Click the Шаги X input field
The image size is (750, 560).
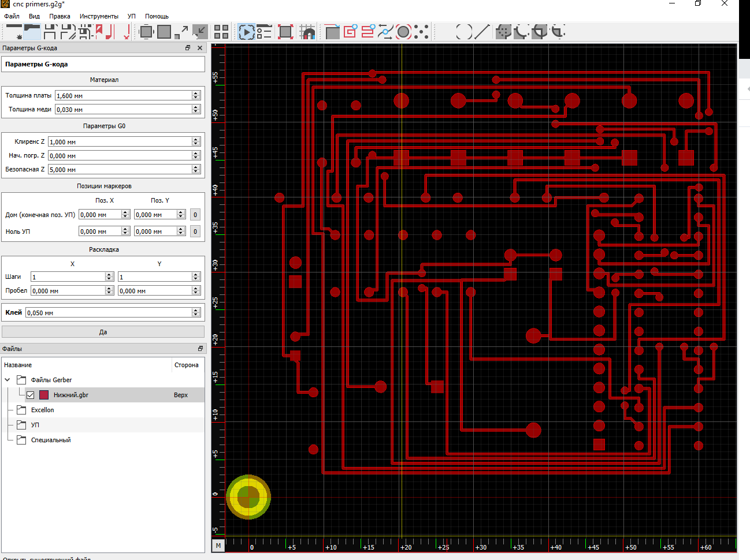tap(72, 277)
